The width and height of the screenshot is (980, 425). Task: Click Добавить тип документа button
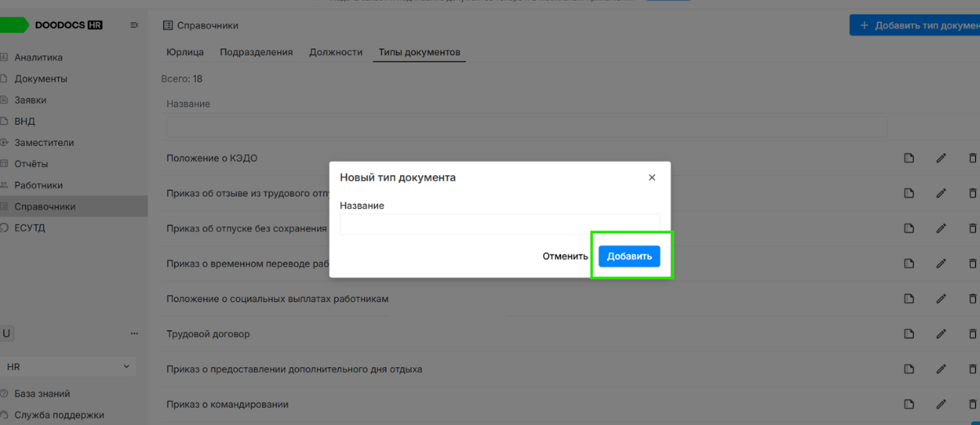[915, 25]
